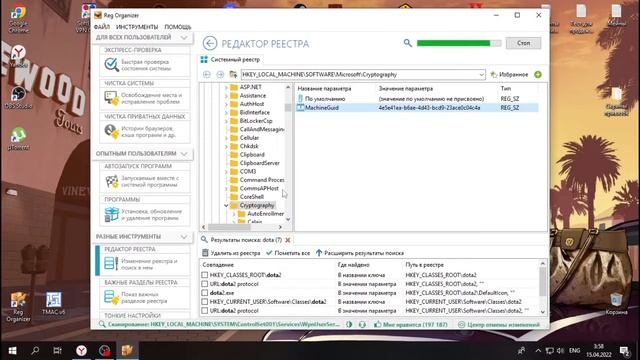Click the thumbs-up like icon in status bar
This screenshot has height=360, width=640.
click(378, 324)
